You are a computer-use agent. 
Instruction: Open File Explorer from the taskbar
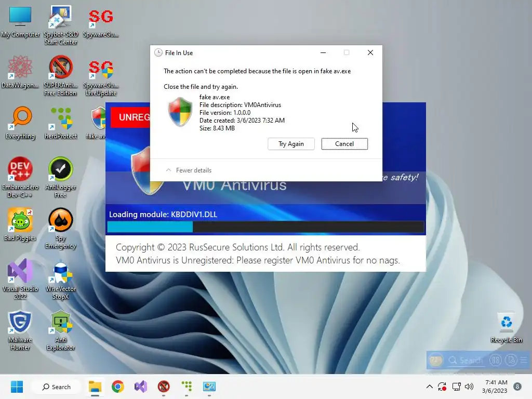pos(95,387)
